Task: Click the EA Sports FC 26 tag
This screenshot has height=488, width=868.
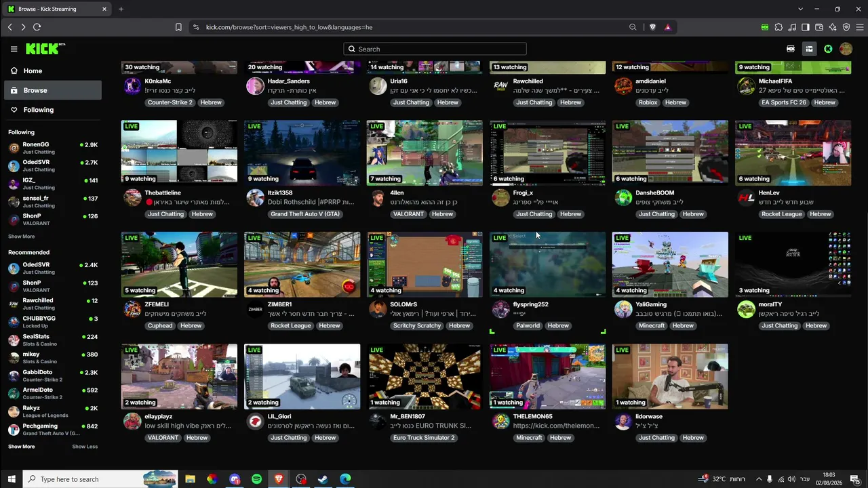Action: pyautogui.click(x=784, y=102)
